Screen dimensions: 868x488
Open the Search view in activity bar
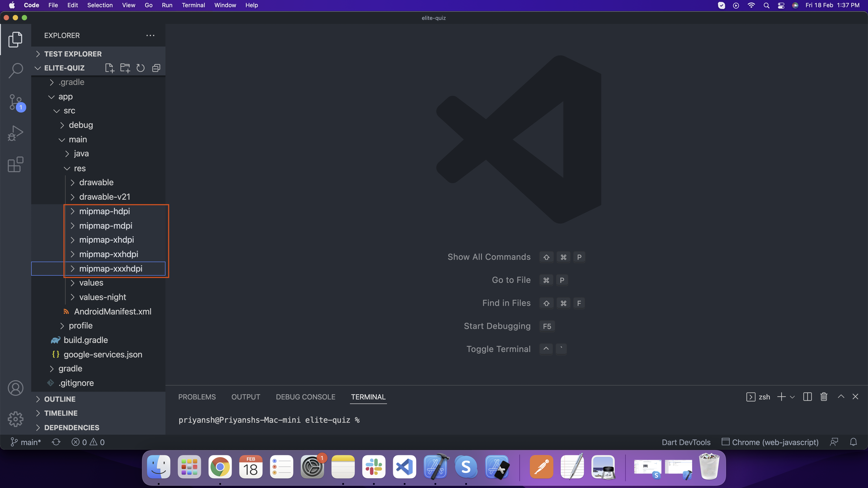(16, 70)
